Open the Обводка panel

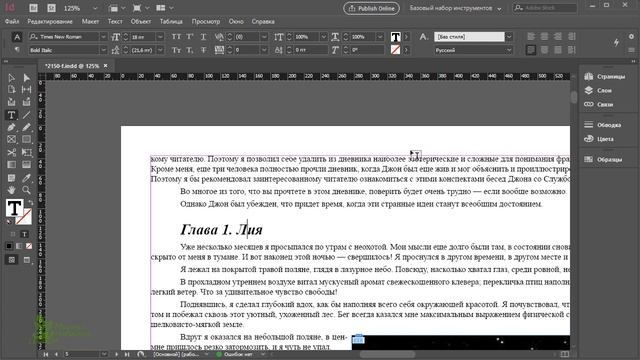click(603, 125)
